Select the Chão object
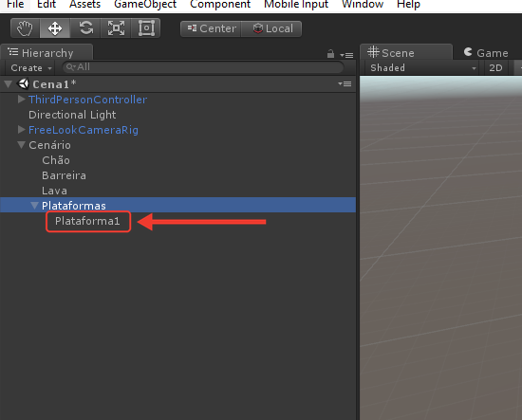Image resolution: width=522 pixels, height=420 pixels. pyautogui.click(x=56, y=160)
